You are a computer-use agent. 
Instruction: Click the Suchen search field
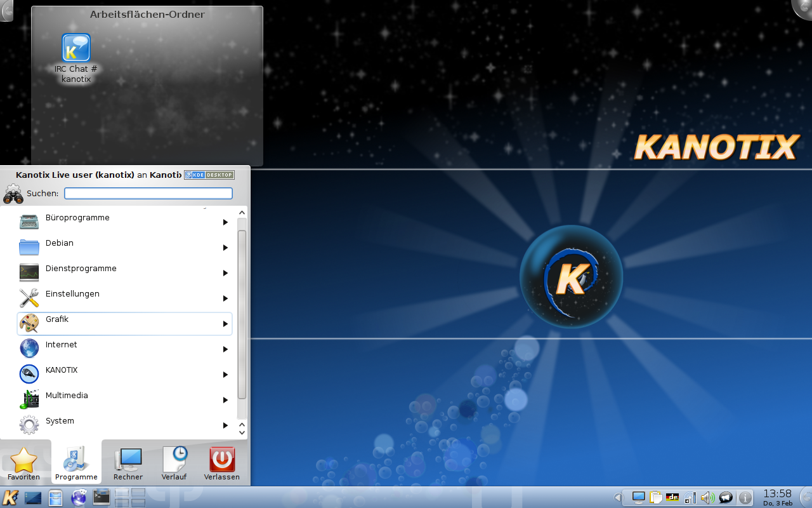[148, 194]
